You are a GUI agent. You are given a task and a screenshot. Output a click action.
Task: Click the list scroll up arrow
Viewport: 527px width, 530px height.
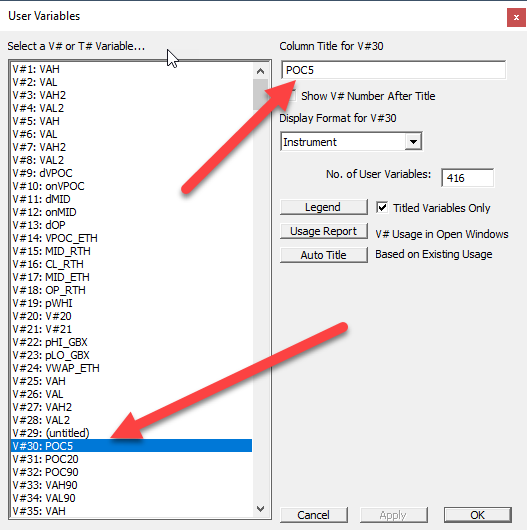click(260, 71)
